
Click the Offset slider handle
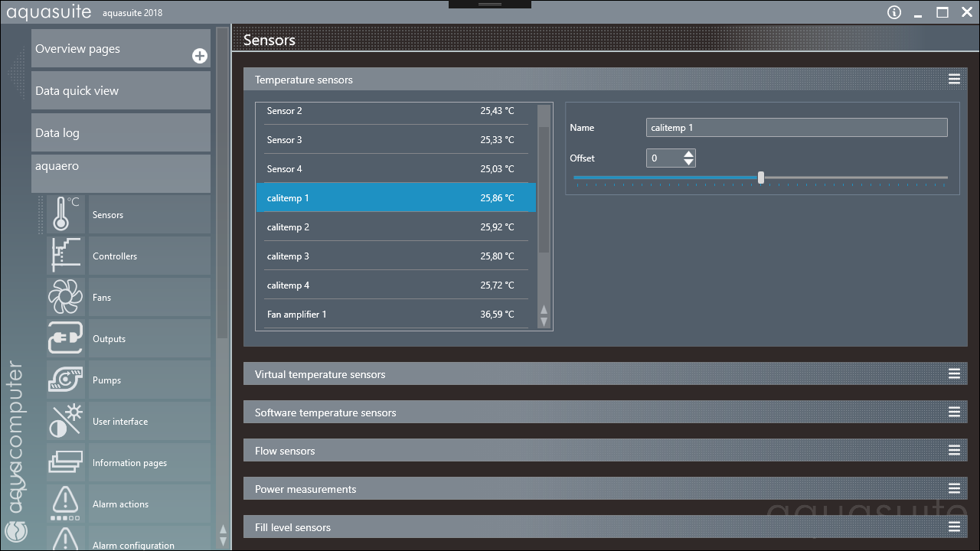click(x=760, y=178)
